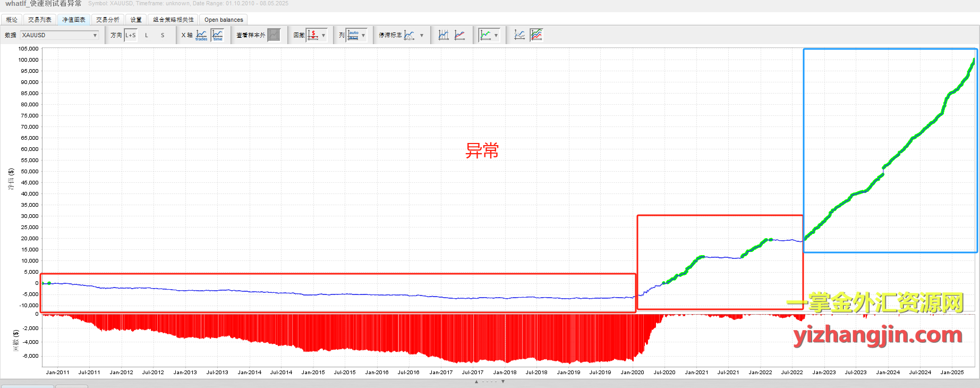Switch to Open balances tab
This screenshot has height=388, width=980.
[224, 20]
